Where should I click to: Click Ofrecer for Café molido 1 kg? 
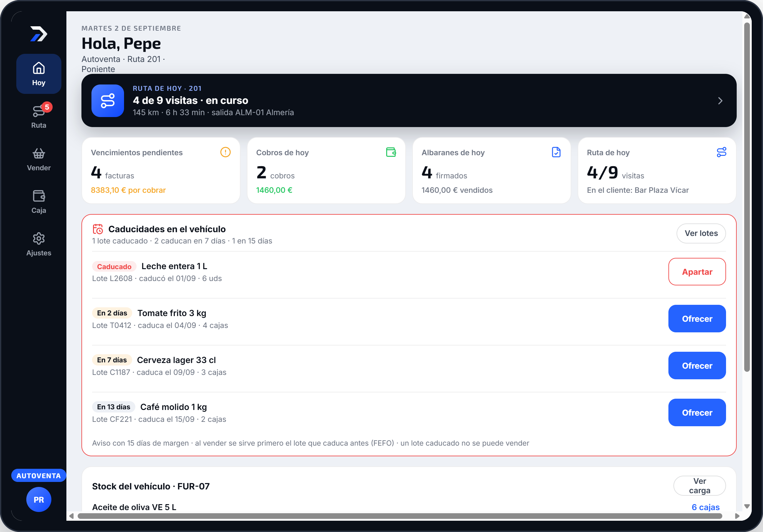697,412
